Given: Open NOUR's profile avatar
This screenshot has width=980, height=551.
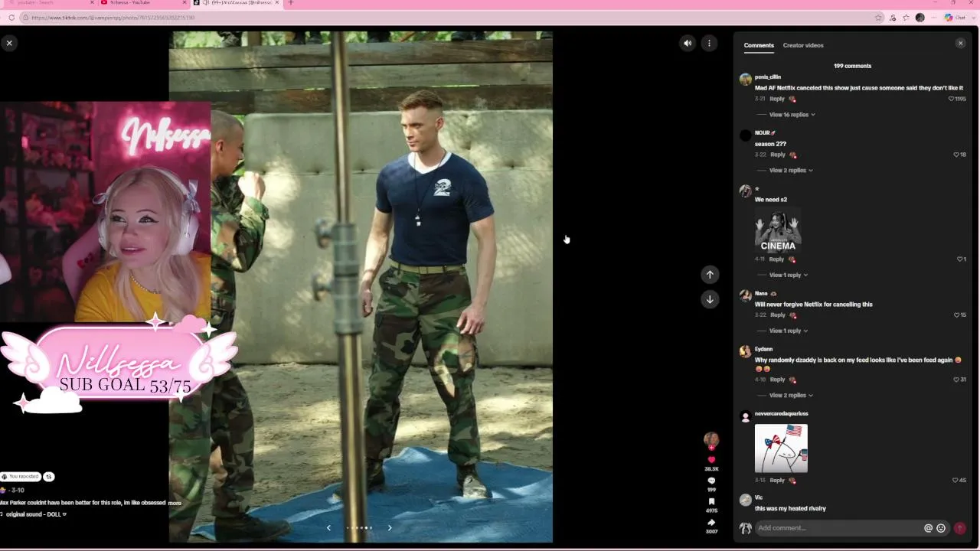Looking at the screenshot, I should point(745,135).
